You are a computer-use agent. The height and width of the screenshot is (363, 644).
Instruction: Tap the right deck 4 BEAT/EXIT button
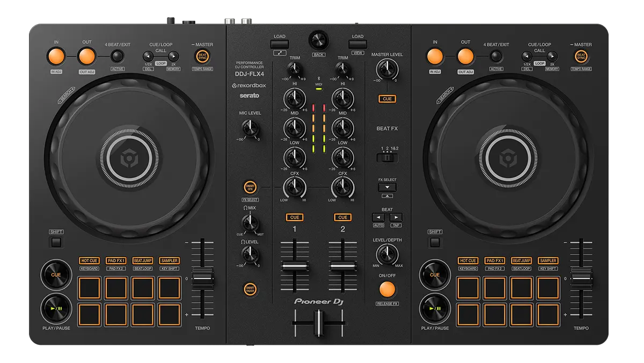tap(496, 56)
